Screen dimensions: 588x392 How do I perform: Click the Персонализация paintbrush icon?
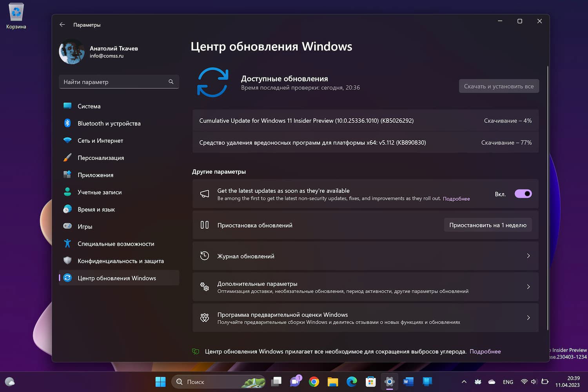(x=67, y=158)
